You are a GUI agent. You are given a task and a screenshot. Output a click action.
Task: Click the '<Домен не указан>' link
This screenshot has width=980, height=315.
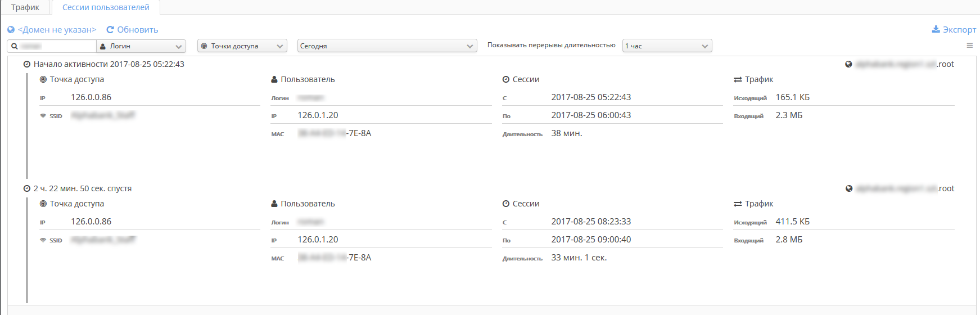(57, 30)
